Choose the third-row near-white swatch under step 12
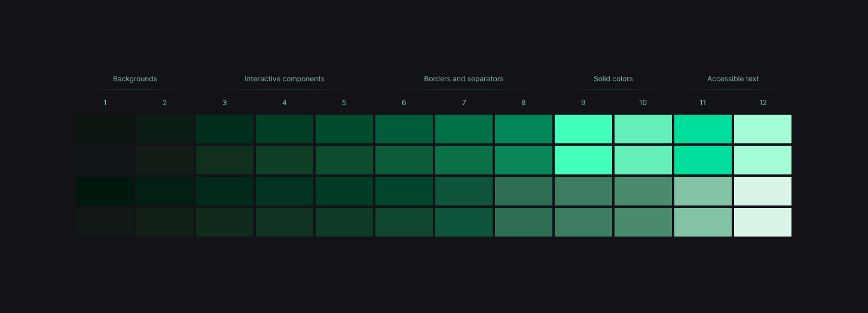Screen dimensions: 868x313 (763, 191)
